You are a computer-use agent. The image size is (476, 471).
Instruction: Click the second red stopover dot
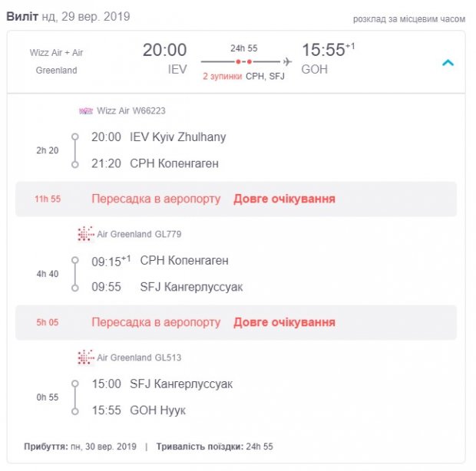(250, 62)
